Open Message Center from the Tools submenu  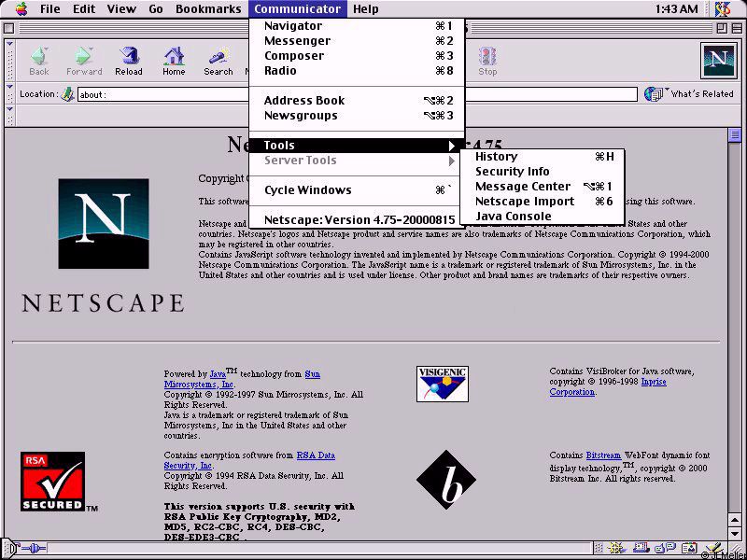(543, 187)
